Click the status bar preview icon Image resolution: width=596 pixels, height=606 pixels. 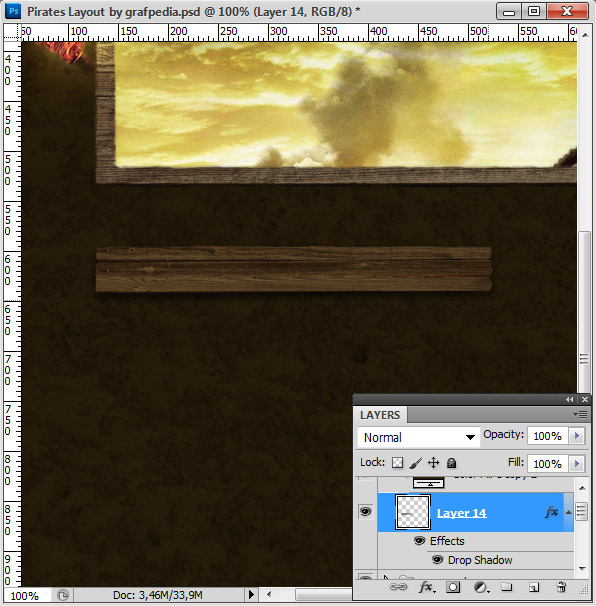tap(63, 595)
